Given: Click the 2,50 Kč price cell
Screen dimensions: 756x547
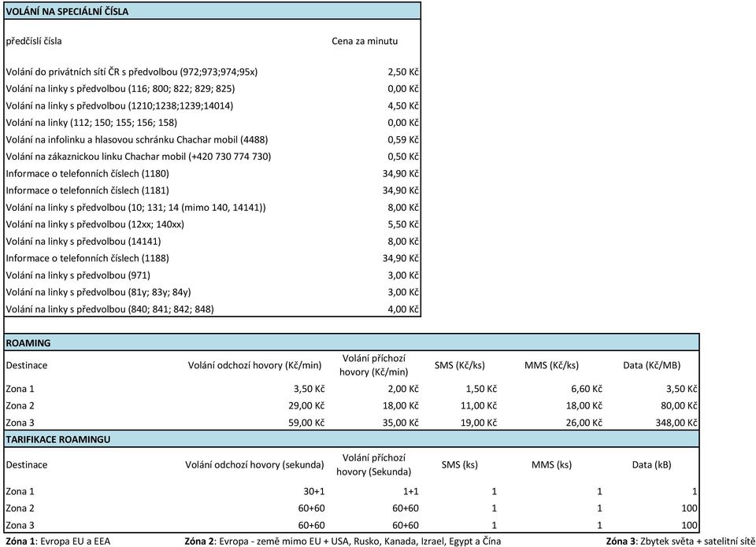Looking at the screenshot, I should (403, 72).
